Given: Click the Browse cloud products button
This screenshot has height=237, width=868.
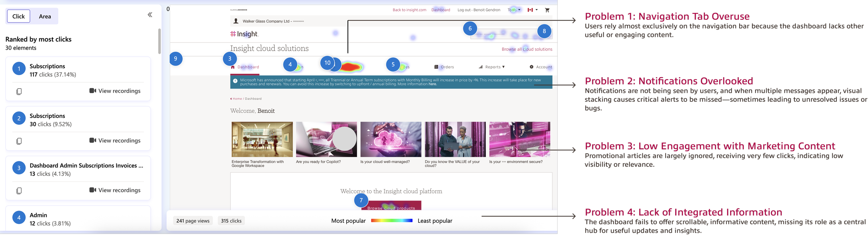Looking at the screenshot, I should coord(391,206).
